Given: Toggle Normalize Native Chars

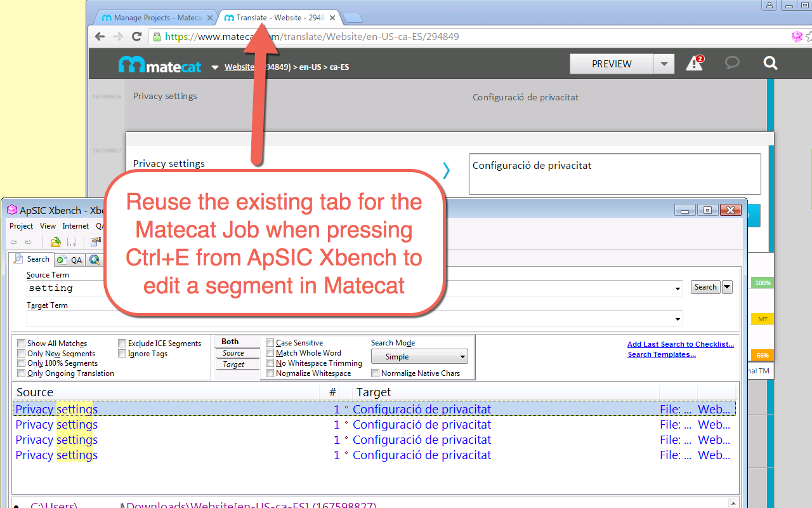Looking at the screenshot, I should click(376, 373).
